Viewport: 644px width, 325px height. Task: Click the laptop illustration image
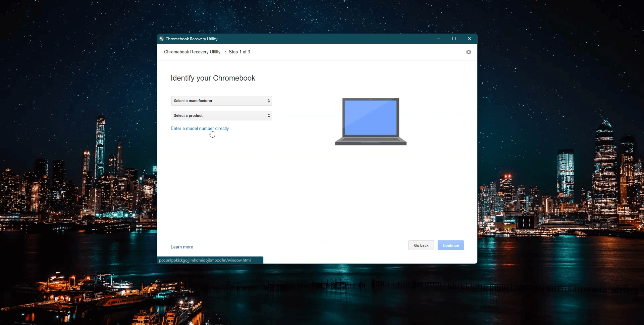(x=370, y=121)
